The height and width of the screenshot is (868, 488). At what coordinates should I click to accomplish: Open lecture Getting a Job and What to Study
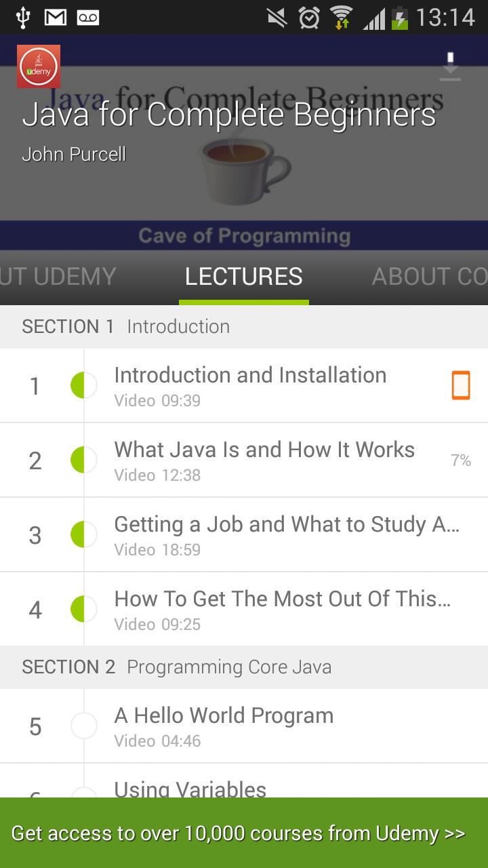point(244,535)
